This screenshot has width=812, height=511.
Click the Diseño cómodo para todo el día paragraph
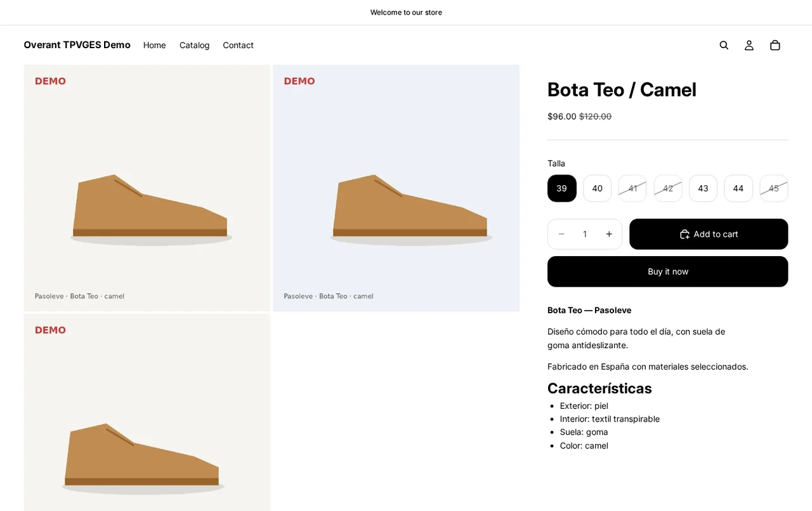point(636,339)
